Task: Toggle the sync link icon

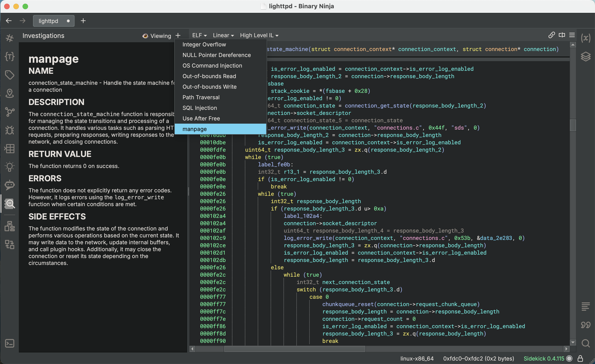Action: [551, 35]
